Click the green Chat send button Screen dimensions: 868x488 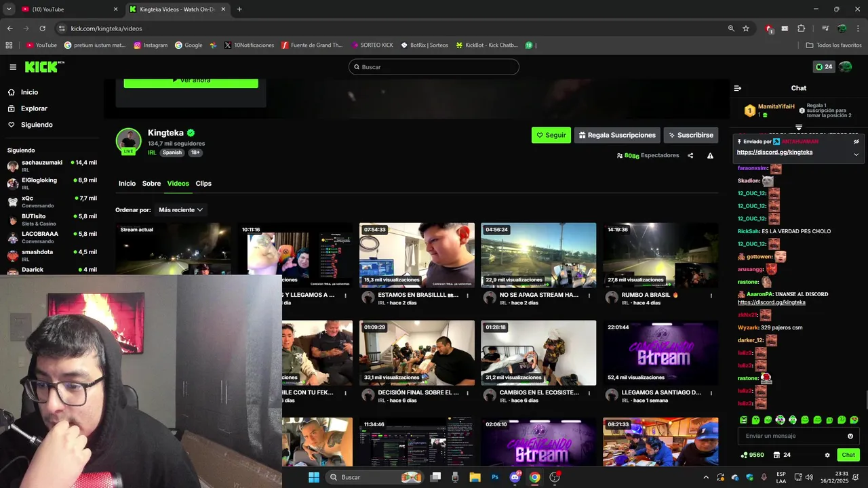(848, 455)
